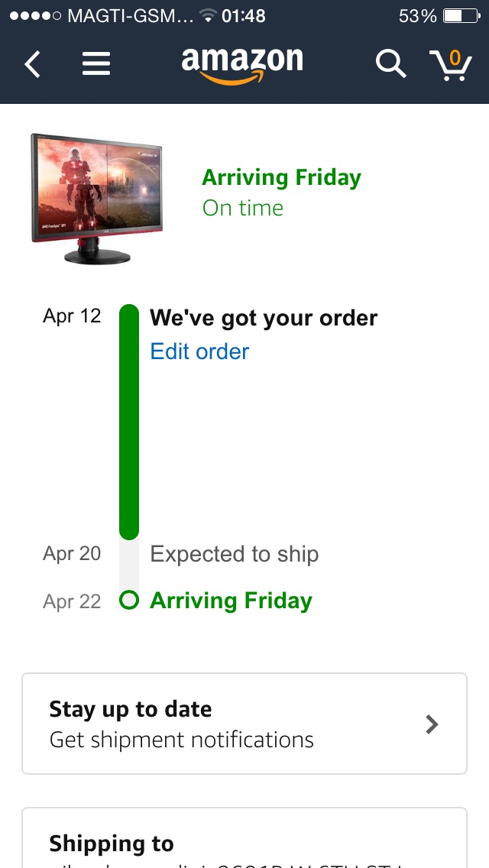Tap the back arrow icon

(32, 64)
